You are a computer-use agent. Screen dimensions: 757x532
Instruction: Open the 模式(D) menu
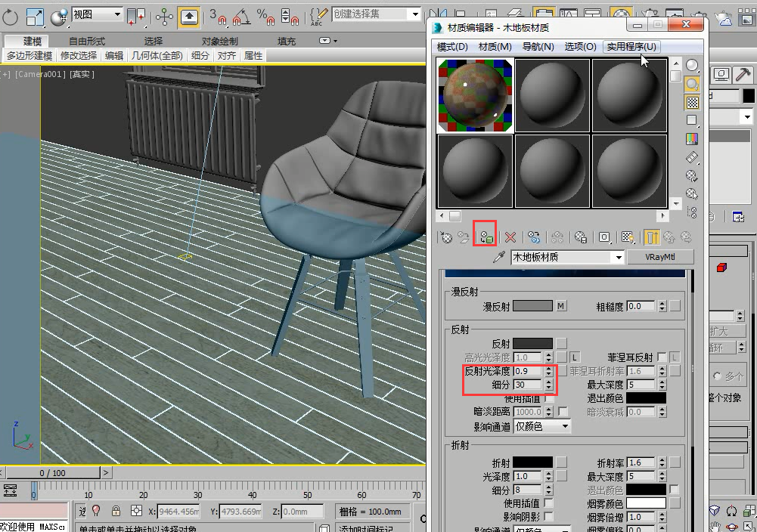point(452,47)
